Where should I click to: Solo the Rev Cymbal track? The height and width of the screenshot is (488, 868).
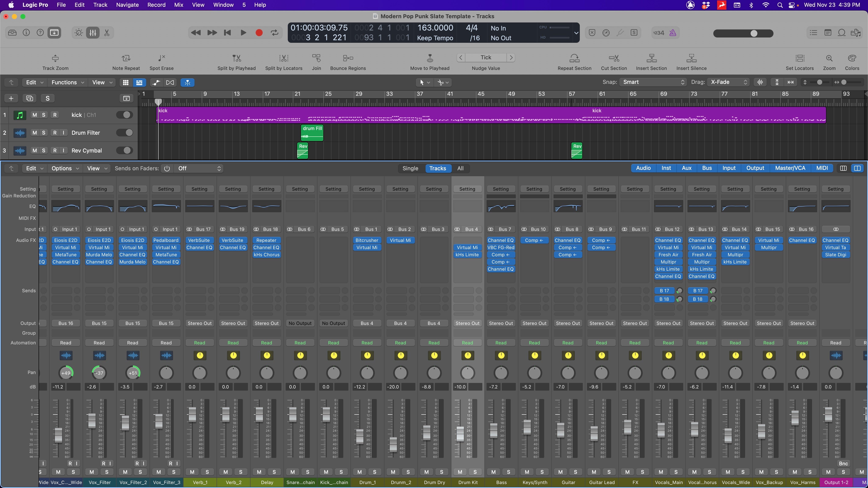click(x=43, y=150)
